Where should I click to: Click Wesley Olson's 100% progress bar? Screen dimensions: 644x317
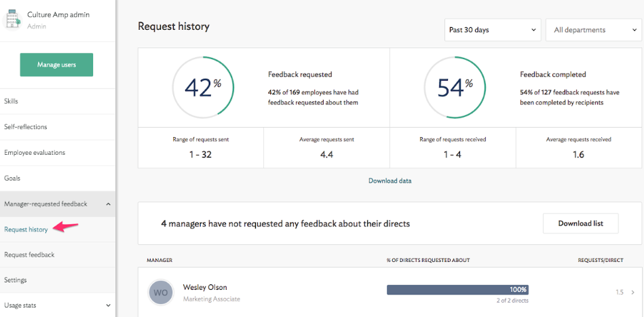click(457, 290)
